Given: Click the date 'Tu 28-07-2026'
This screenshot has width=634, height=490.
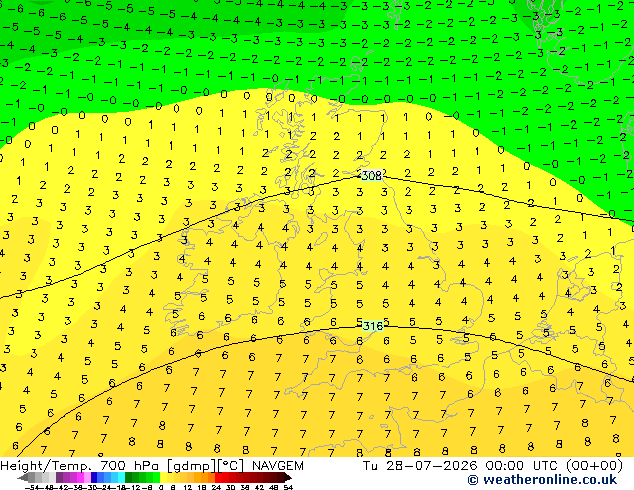Looking at the screenshot, I should click(x=420, y=466).
